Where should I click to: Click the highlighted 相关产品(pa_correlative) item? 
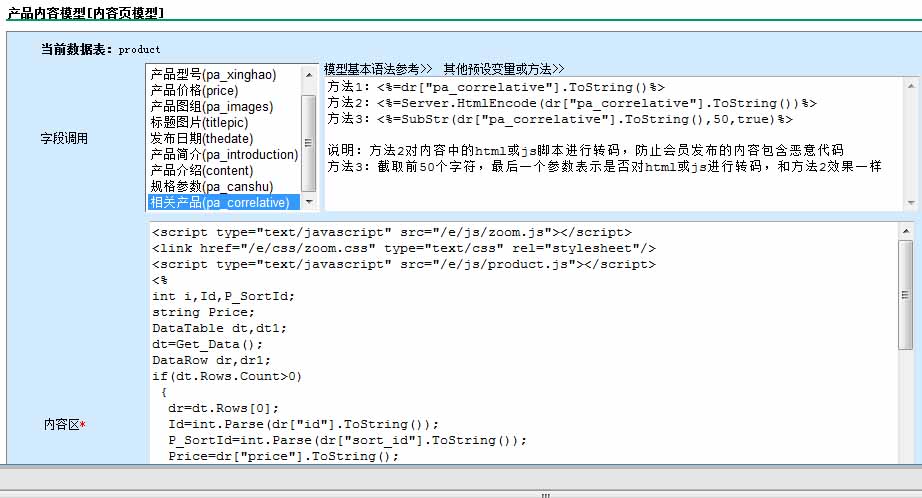[x=220, y=203]
